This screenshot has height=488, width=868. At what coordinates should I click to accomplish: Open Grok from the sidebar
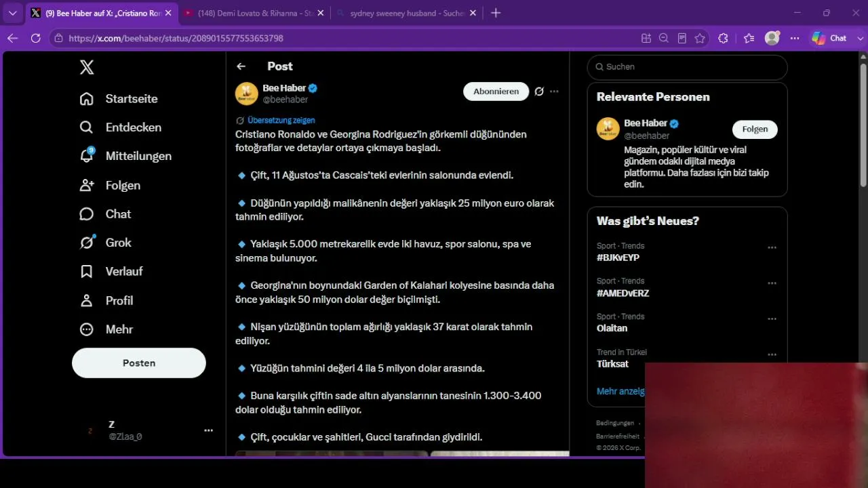tap(105, 243)
